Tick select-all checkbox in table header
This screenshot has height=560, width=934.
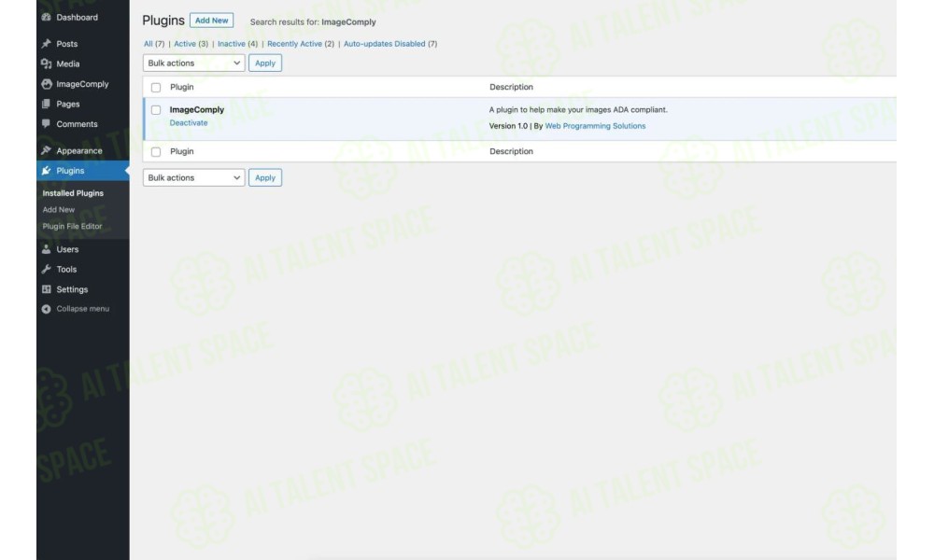point(156,88)
